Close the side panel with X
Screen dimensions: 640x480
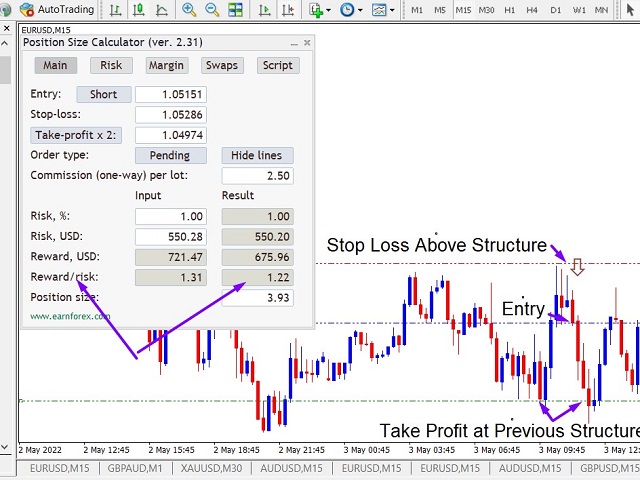coord(6,28)
